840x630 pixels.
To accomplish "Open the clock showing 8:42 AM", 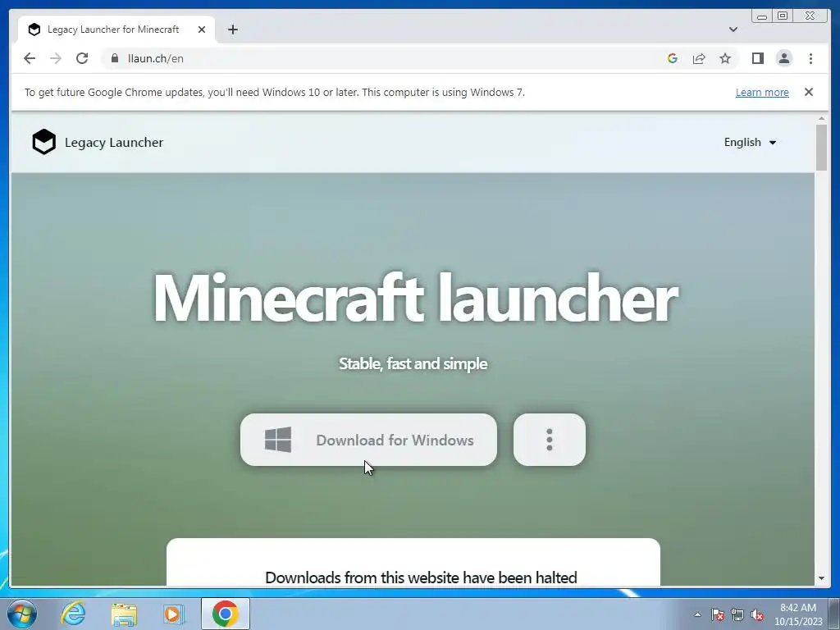I will coord(798,614).
